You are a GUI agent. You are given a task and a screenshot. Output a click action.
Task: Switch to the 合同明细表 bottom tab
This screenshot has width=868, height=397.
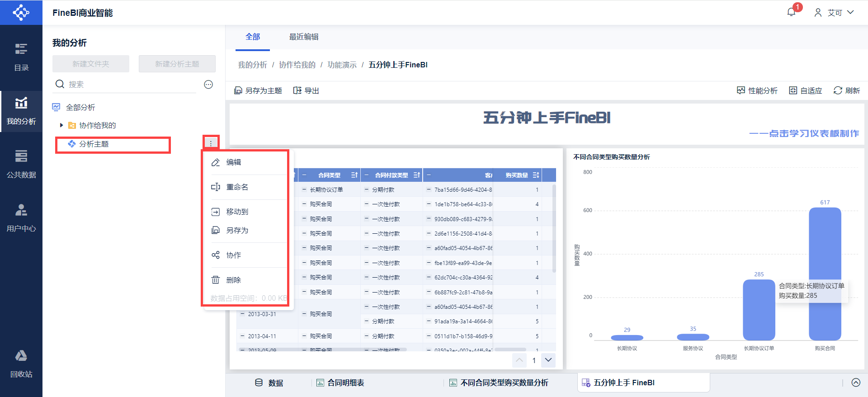tap(340, 383)
